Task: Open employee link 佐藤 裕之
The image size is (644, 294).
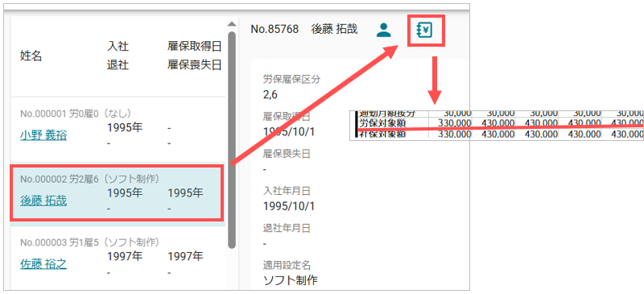Action: (x=43, y=264)
